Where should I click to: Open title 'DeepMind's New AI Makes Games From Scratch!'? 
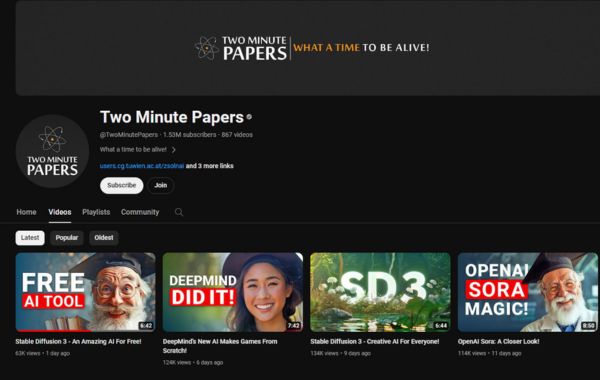[x=220, y=346]
